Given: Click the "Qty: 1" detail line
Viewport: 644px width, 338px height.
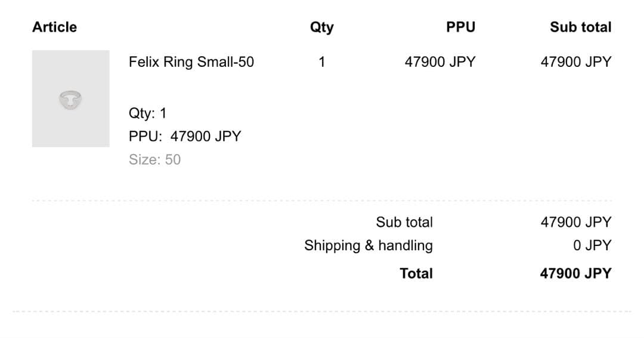Looking at the screenshot, I should click(147, 113).
